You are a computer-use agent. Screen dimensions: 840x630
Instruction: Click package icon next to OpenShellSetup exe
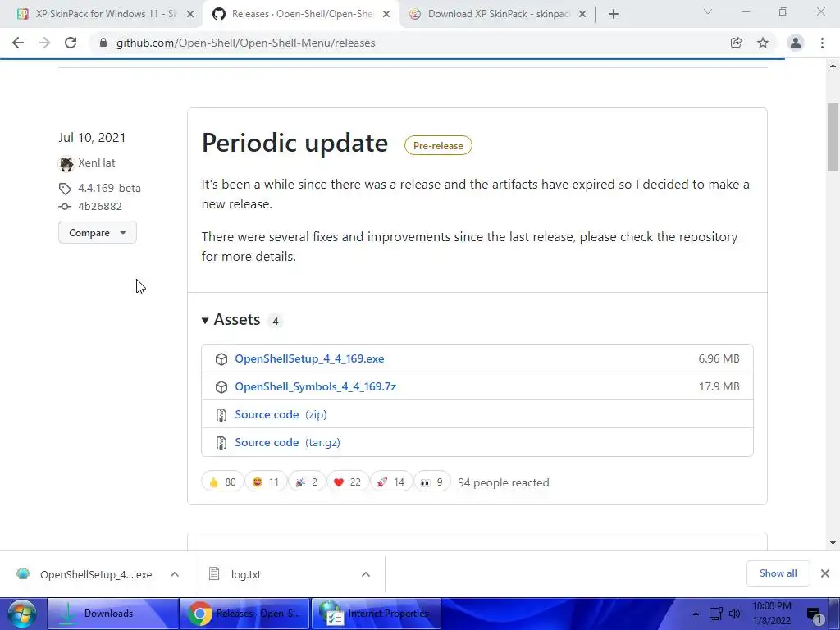point(221,359)
